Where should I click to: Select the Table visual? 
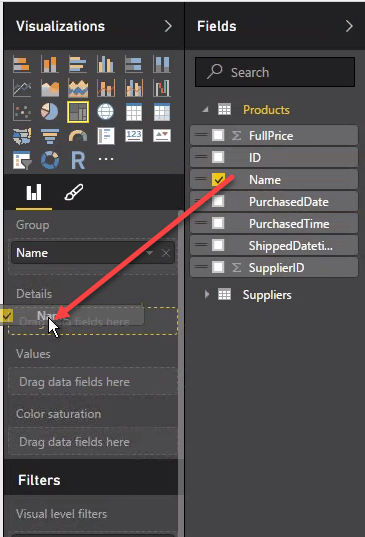pyautogui.click(x=134, y=112)
